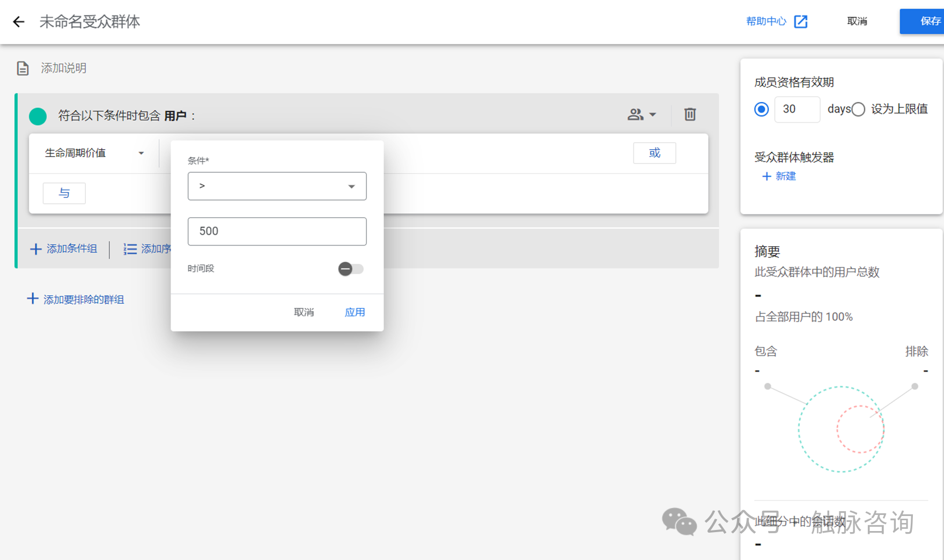
Task: Click the plus icon for 添加要排除的群组
Action: point(33,299)
